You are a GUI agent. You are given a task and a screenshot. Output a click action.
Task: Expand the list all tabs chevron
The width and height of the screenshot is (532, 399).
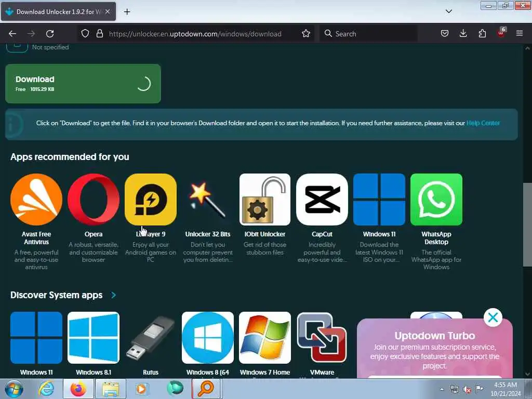(448, 11)
